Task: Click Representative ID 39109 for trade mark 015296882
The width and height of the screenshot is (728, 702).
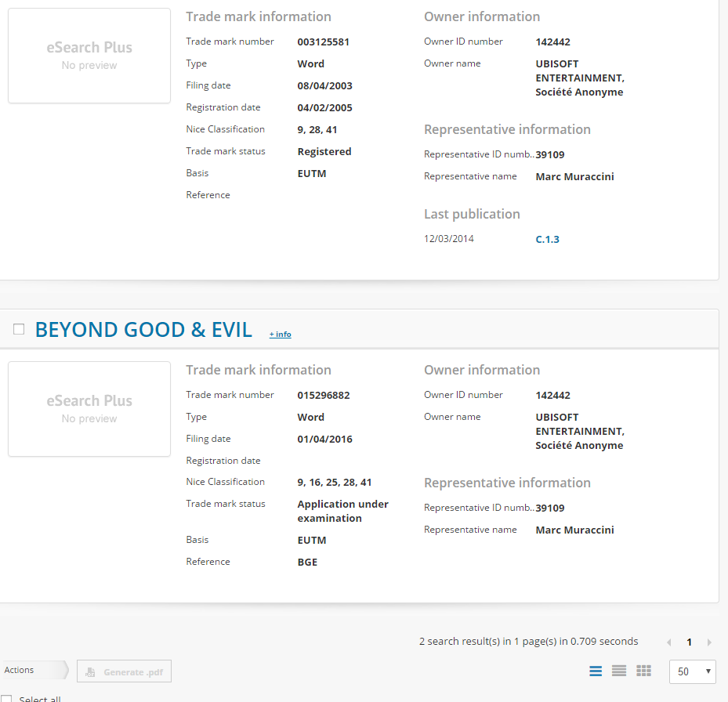Action: pos(550,508)
